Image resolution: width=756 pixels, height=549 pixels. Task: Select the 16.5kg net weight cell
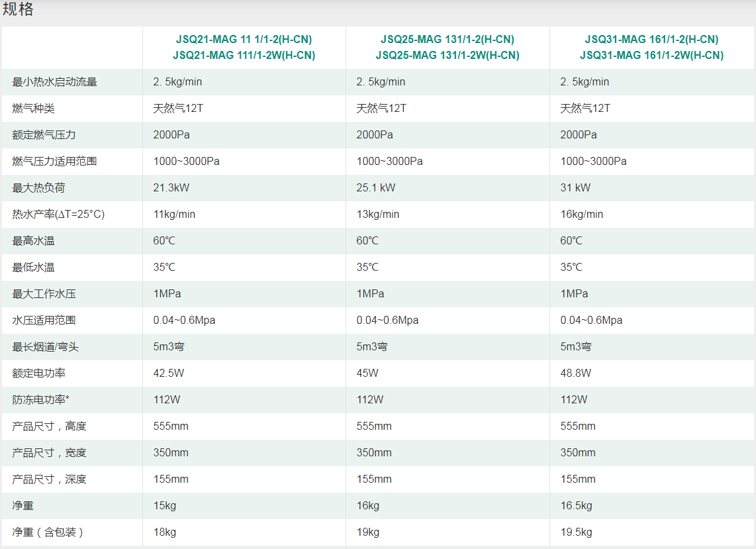tap(576, 506)
